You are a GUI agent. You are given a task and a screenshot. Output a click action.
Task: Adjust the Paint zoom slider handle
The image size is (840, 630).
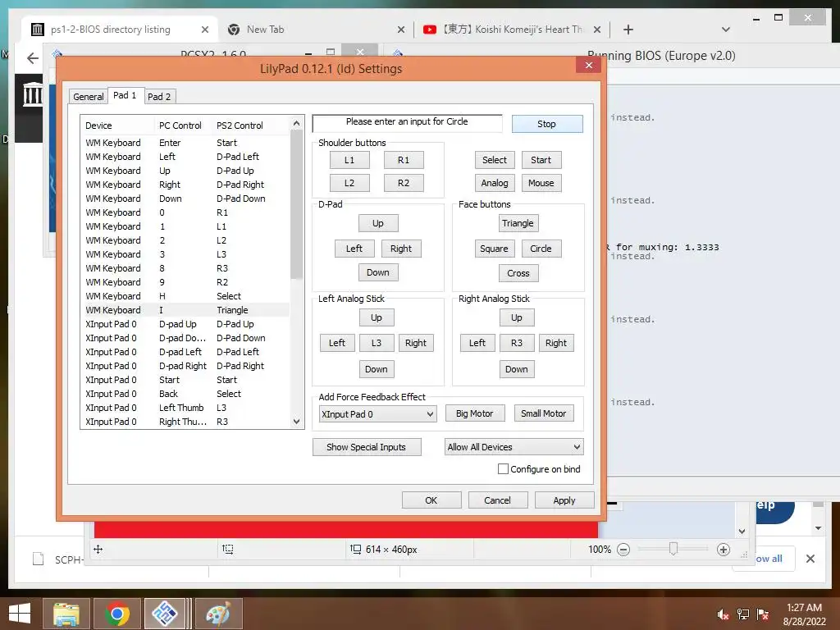click(673, 549)
